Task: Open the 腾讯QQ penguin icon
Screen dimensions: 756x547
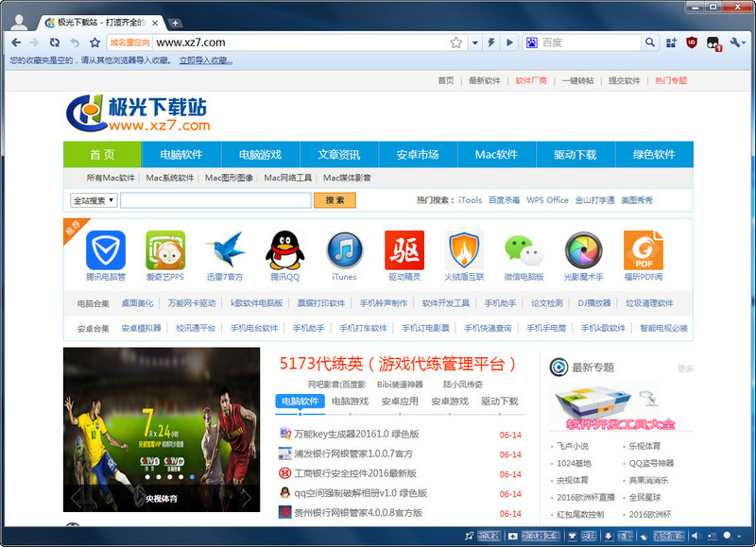Action: coord(285,250)
